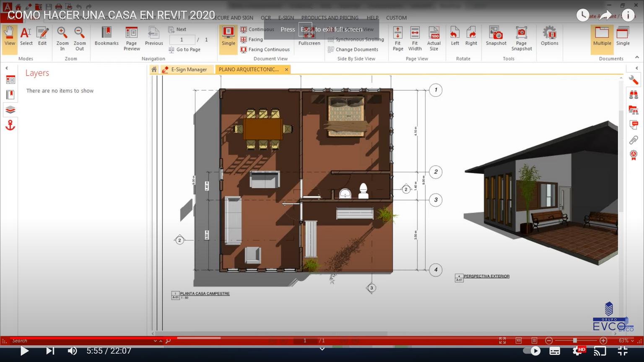Set view to Actual Size

click(x=434, y=39)
